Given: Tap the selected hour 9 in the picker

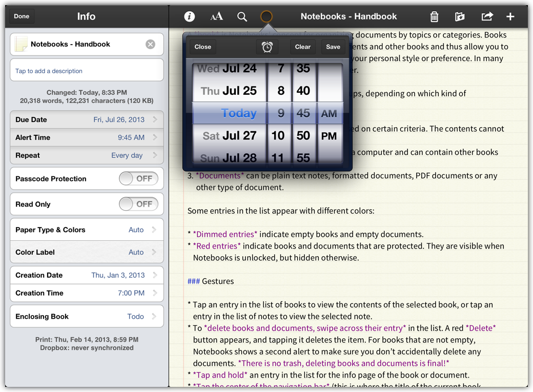Looking at the screenshot, I should (x=281, y=113).
